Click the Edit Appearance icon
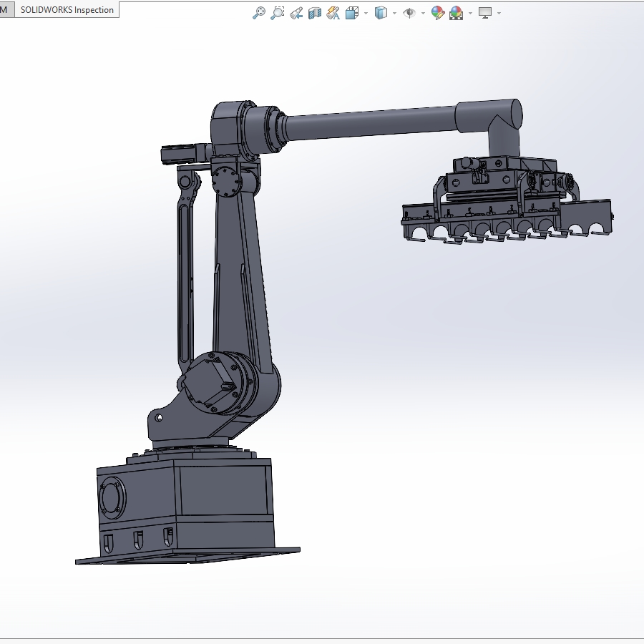 (x=438, y=13)
